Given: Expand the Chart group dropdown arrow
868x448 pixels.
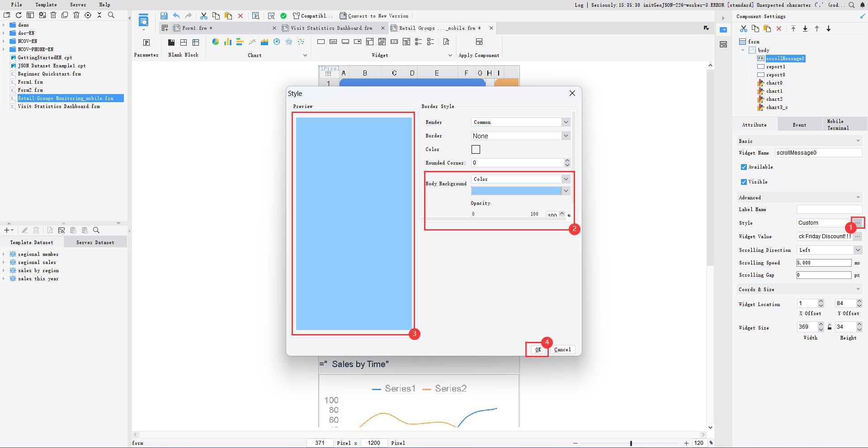Looking at the screenshot, I should pyautogui.click(x=305, y=55).
